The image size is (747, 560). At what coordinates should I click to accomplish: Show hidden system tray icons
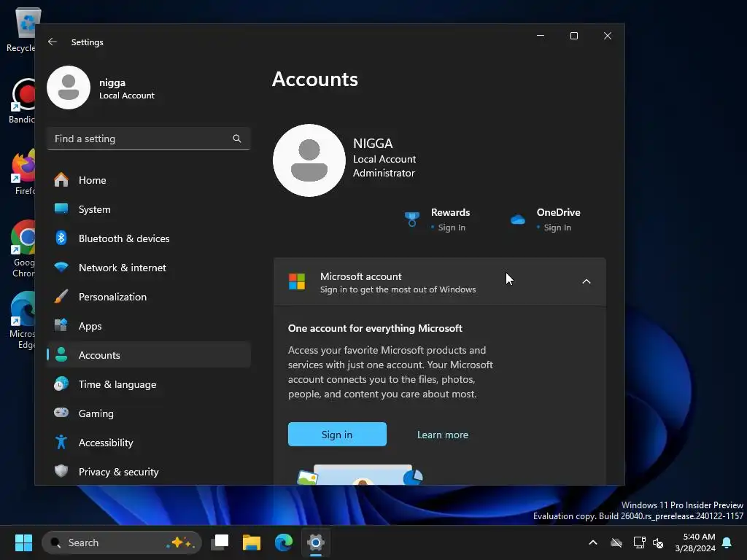coord(593,542)
